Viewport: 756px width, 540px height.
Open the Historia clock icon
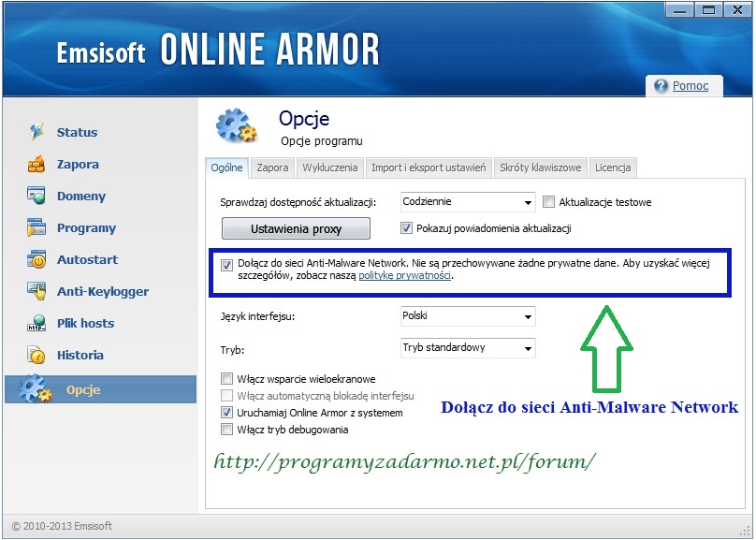click(x=36, y=356)
